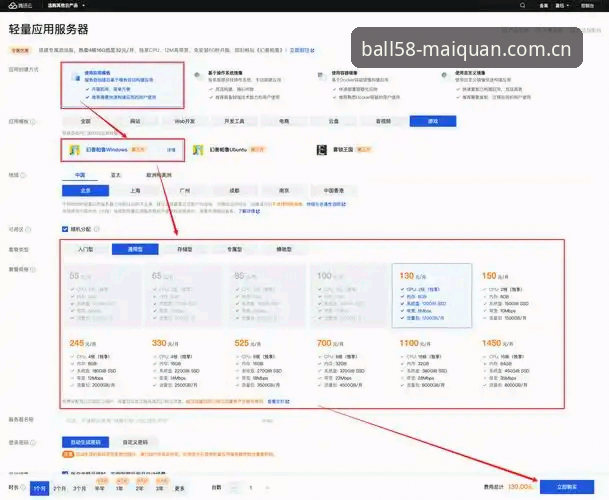
Task: Choose the 上海 region button
Action: [135, 190]
